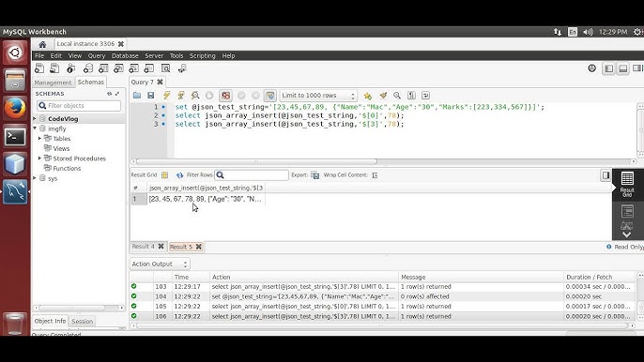The height and width of the screenshot is (362, 644).
Task: Launch Firefox from the Ubuntu dock
Action: coord(15,109)
